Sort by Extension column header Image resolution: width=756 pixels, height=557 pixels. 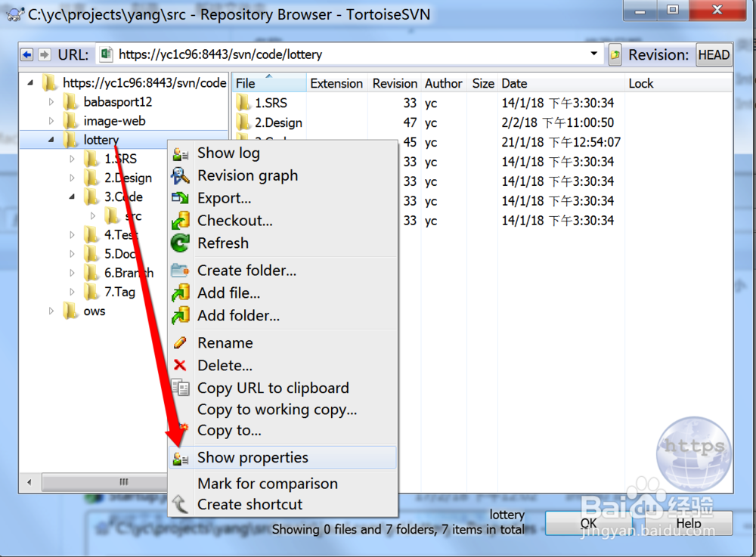(336, 83)
